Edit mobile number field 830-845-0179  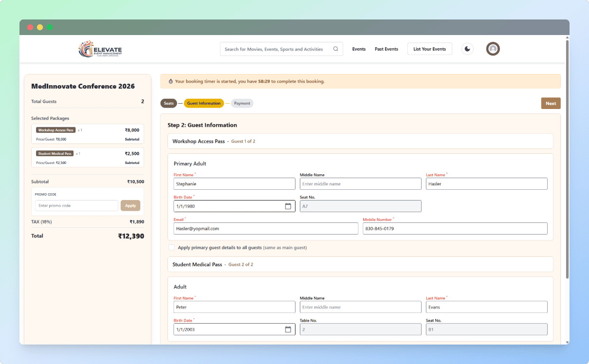point(455,229)
